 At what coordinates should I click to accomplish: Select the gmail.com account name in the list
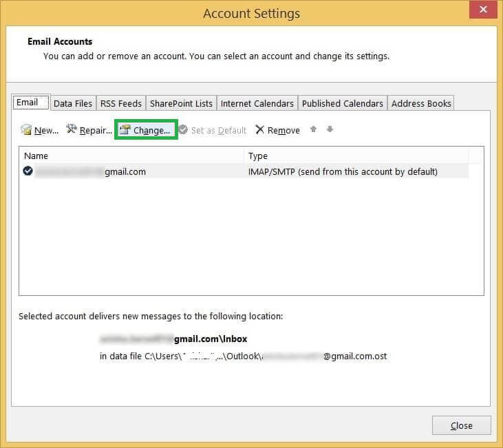(90, 171)
